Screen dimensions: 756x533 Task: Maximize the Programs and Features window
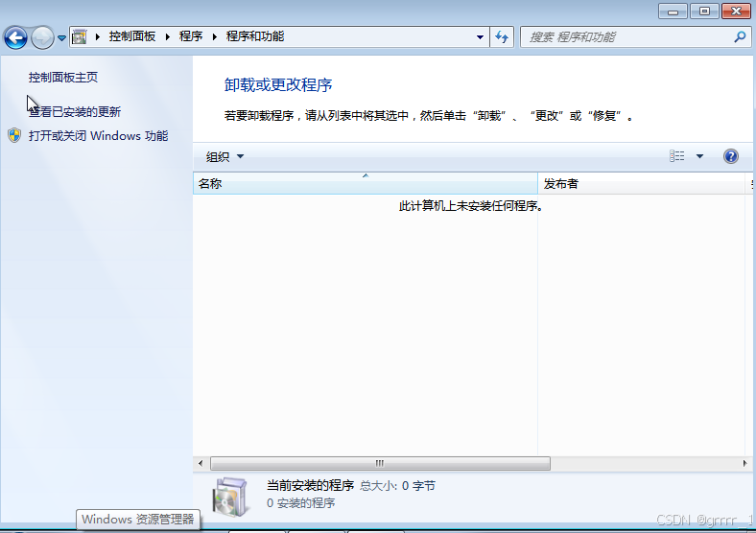(704, 12)
